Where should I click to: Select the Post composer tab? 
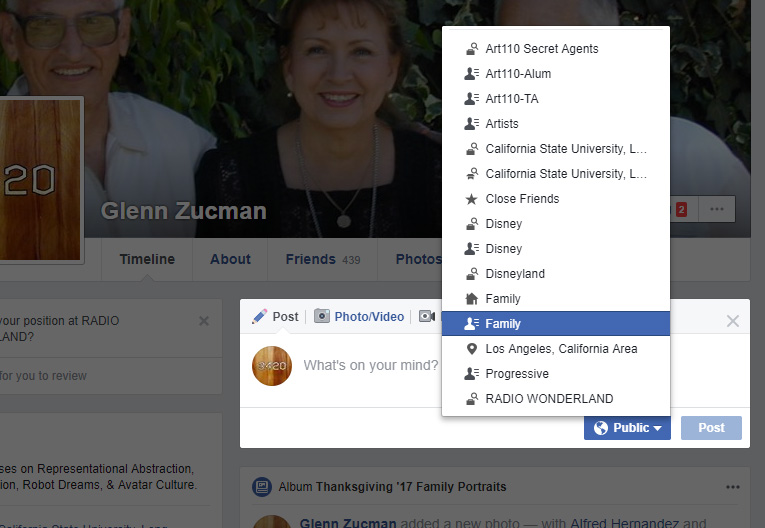pyautogui.click(x=275, y=317)
